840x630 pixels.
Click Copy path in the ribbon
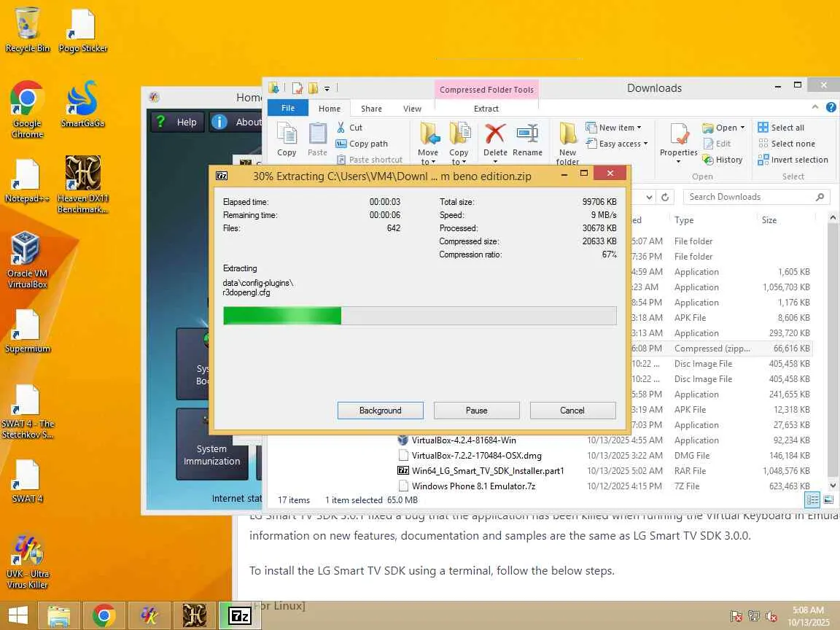pyautogui.click(x=362, y=144)
